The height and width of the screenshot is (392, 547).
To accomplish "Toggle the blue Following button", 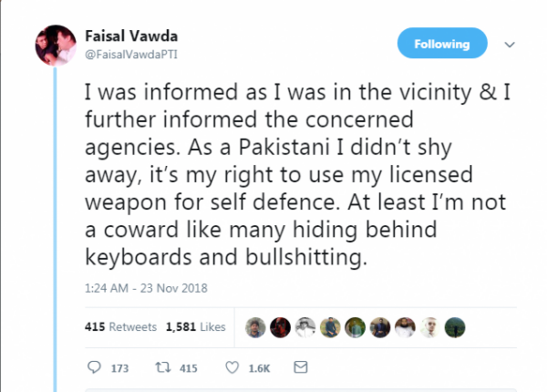I will pyautogui.click(x=442, y=44).
